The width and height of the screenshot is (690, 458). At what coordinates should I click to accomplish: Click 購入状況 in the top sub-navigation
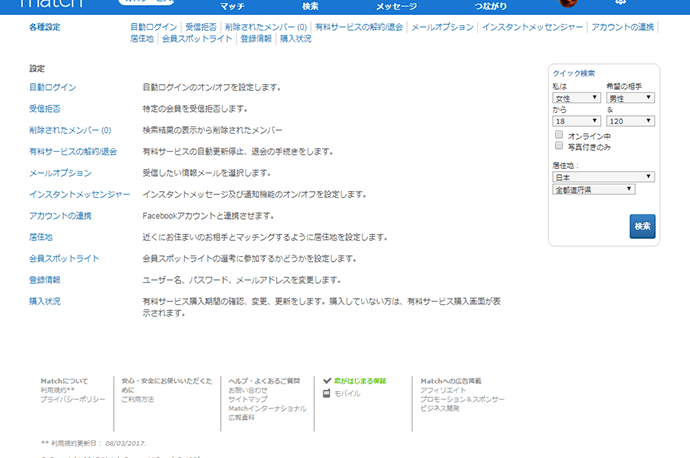coord(296,39)
